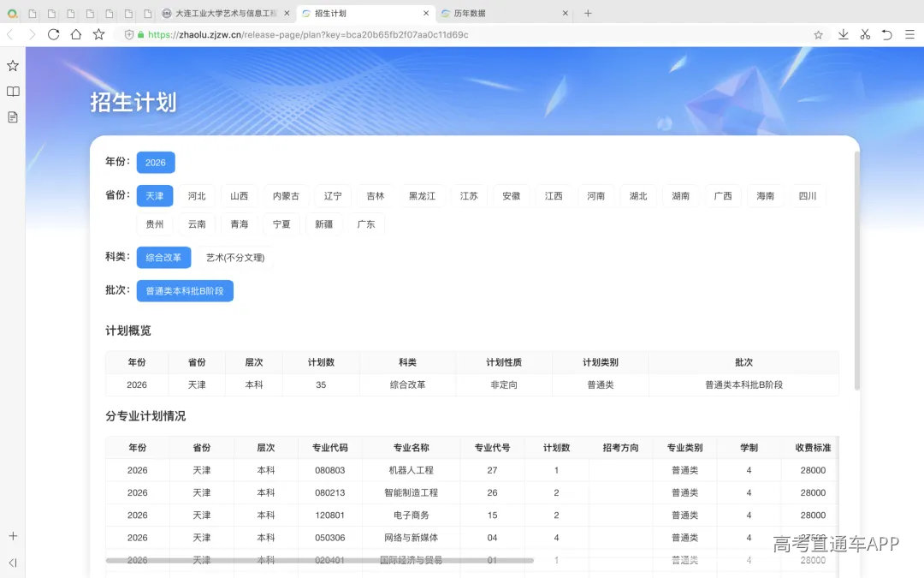
Task: Open downloads with the download arrow icon
Action: pos(844,34)
